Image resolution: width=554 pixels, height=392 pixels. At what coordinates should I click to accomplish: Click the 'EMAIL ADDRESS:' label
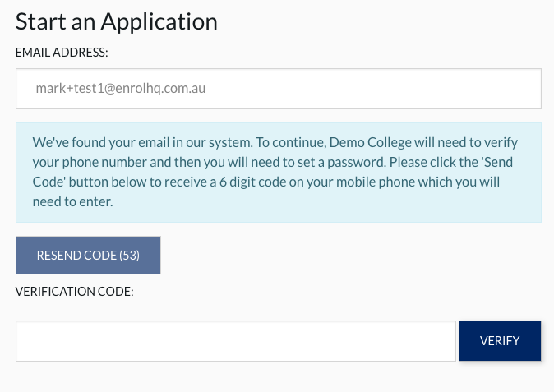[x=62, y=53]
